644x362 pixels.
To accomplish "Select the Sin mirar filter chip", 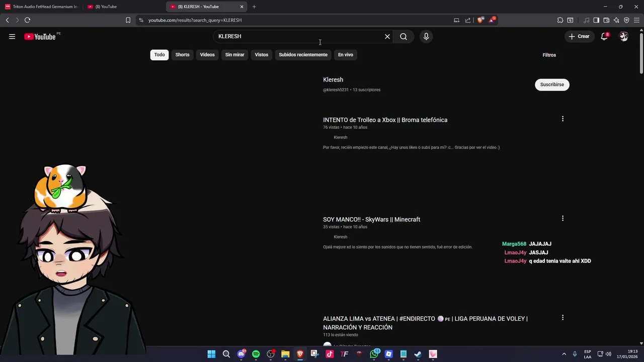I will pos(234,55).
